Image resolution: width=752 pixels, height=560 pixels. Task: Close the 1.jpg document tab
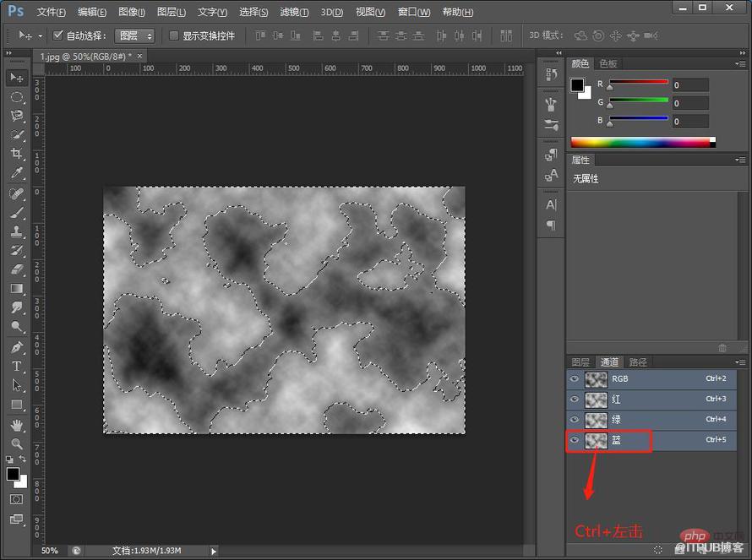[139, 56]
